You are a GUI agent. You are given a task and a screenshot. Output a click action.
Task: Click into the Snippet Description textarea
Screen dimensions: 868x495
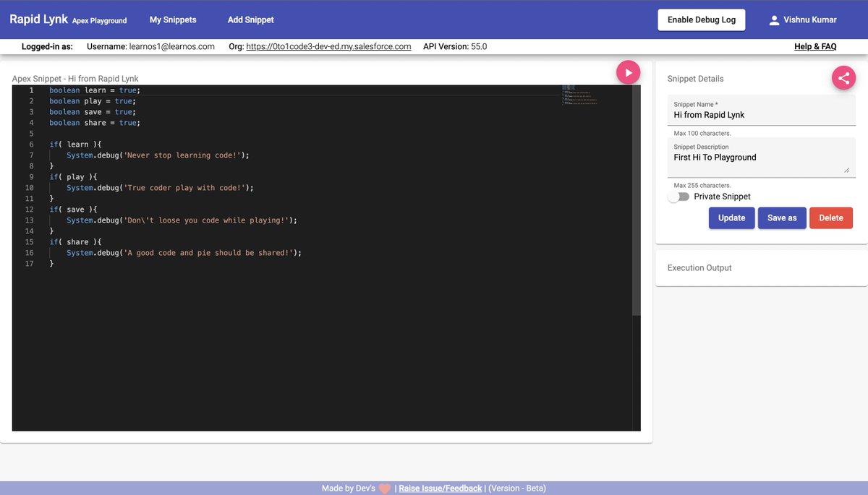[x=761, y=158]
